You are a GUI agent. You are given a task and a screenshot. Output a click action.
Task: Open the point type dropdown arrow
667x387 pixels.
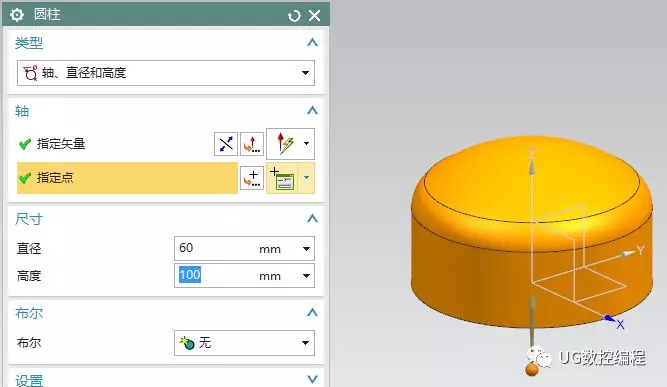pos(307,178)
